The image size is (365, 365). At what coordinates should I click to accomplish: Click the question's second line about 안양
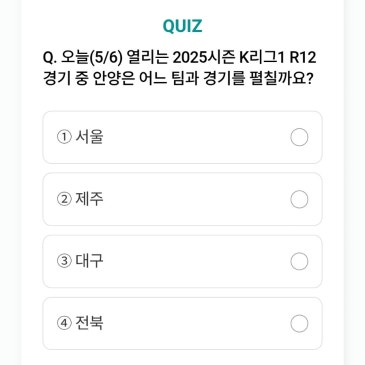coord(178,79)
